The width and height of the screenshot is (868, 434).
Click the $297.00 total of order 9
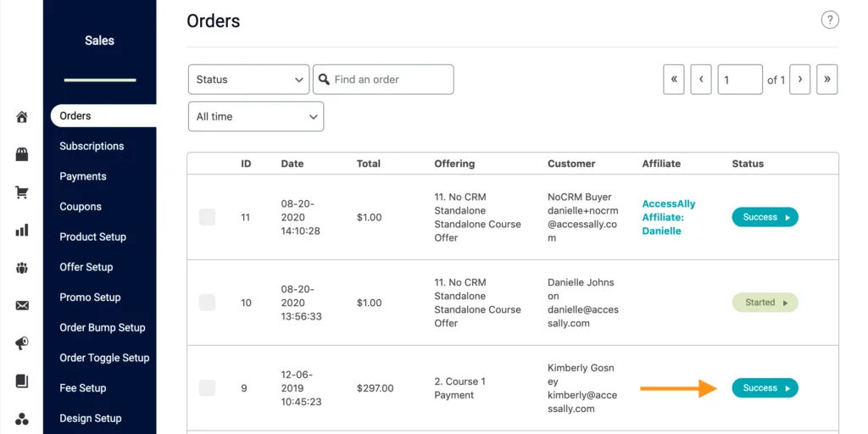point(376,388)
